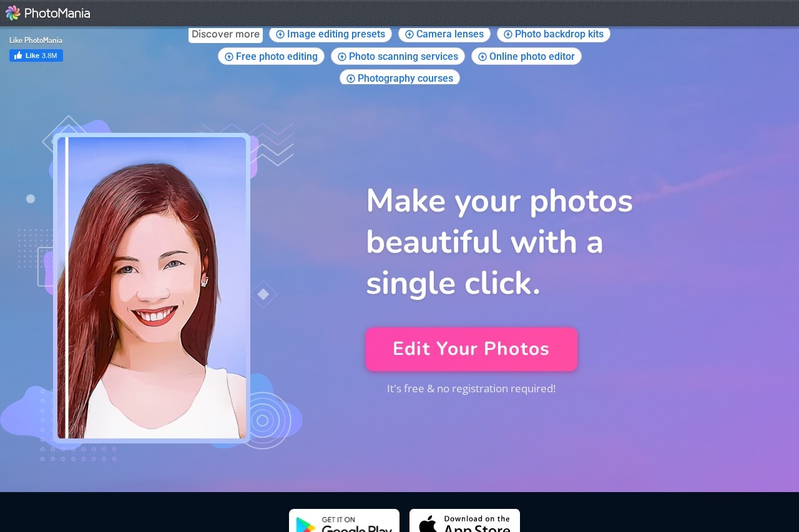
Task: Click the PhotoMania flower logo
Action: point(12,12)
